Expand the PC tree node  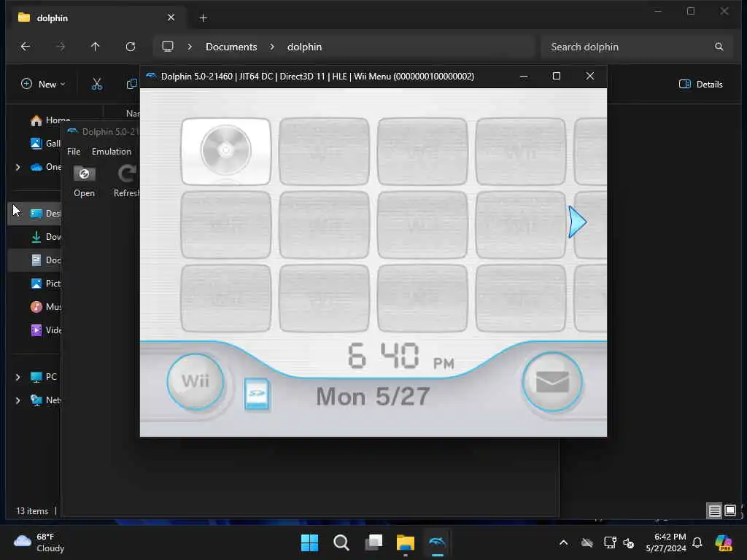pos(18,377)
